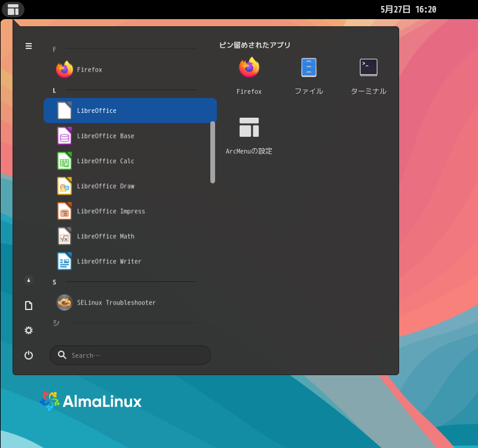Open the clock showing 5月27日 16:20

408,10
